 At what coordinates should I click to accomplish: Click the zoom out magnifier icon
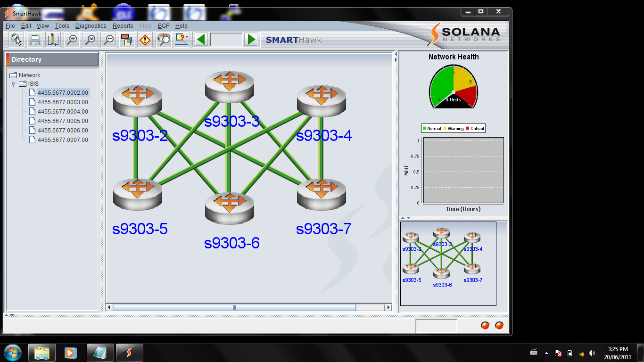(108, 40)
